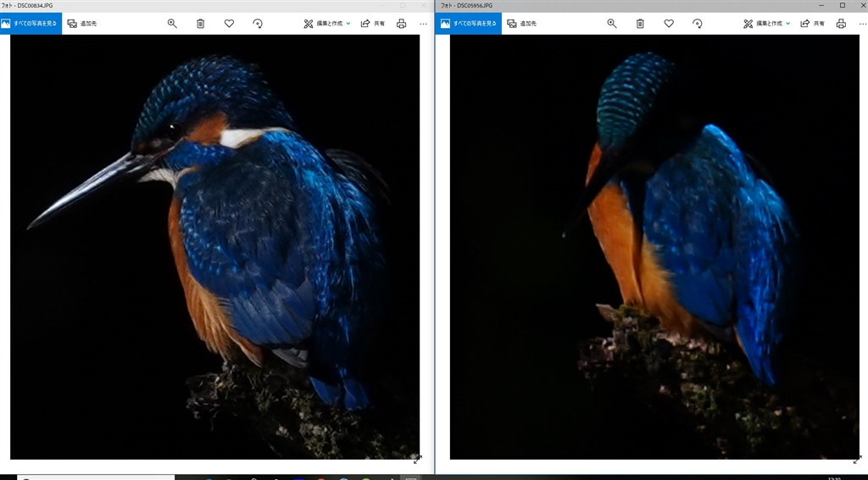
Task: Click すべての写真を見る in the DSC05956.JPG window
Action: coord(468,24)
